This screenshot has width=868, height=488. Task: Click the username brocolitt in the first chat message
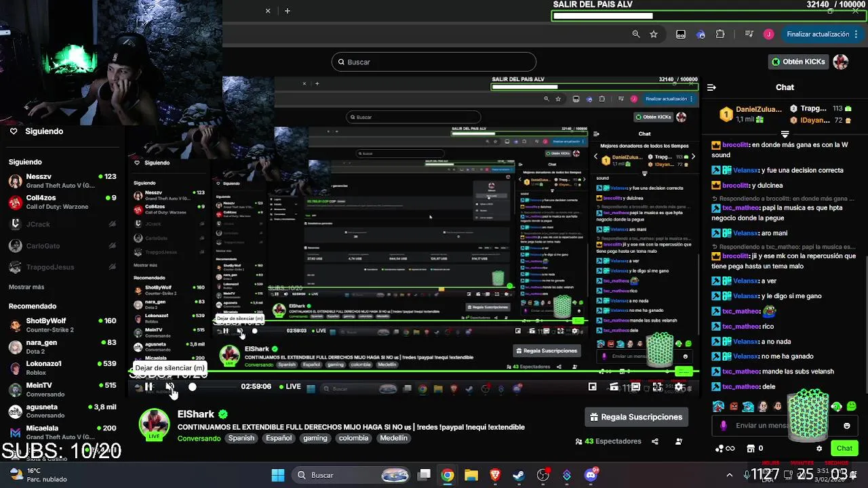point(735,145)
